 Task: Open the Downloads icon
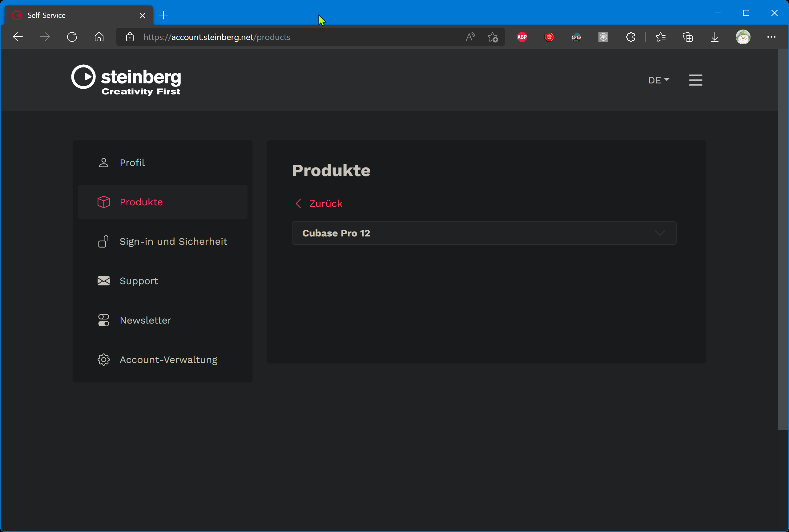coord(715,37)
